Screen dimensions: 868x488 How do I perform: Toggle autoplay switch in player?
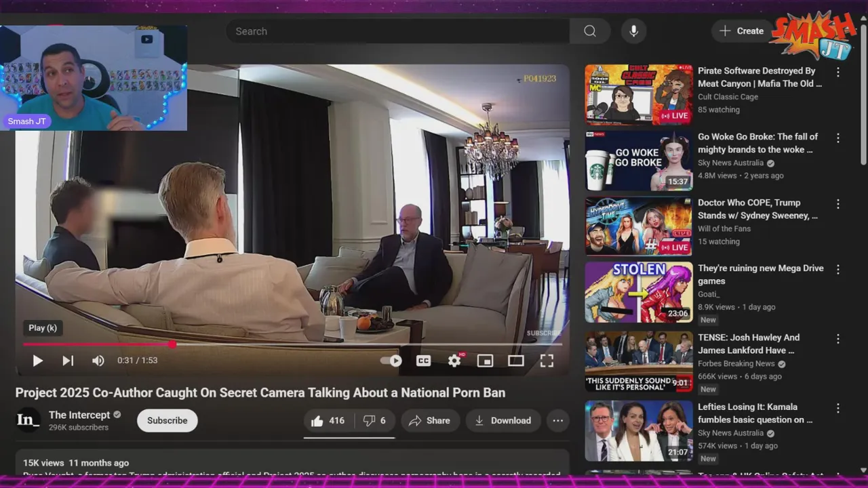(391, 361)
